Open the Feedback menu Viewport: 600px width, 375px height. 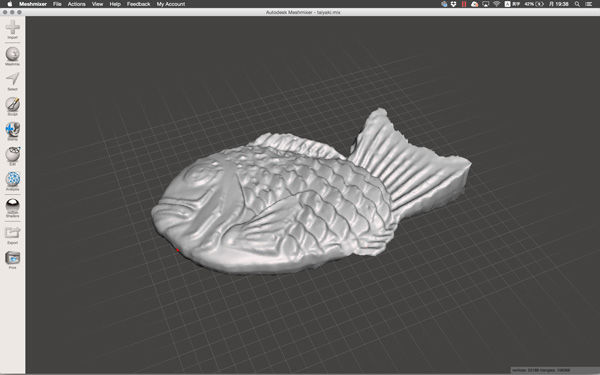point(139,4)
